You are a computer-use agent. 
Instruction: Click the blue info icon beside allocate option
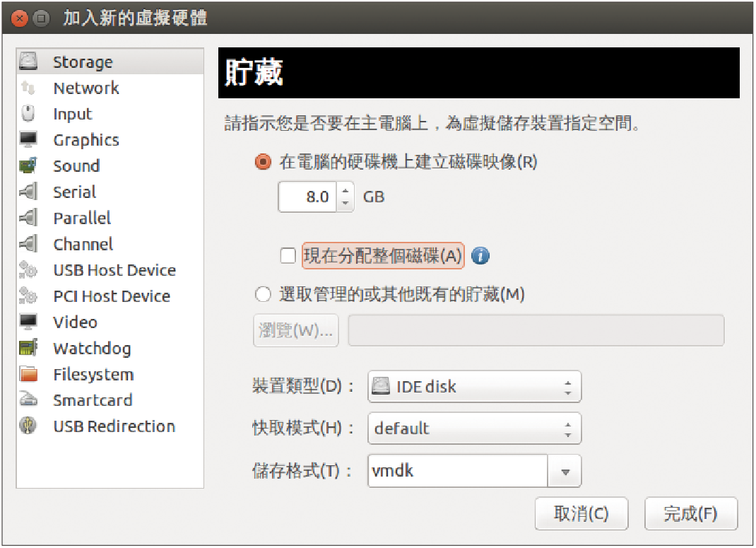click(480, 256)
